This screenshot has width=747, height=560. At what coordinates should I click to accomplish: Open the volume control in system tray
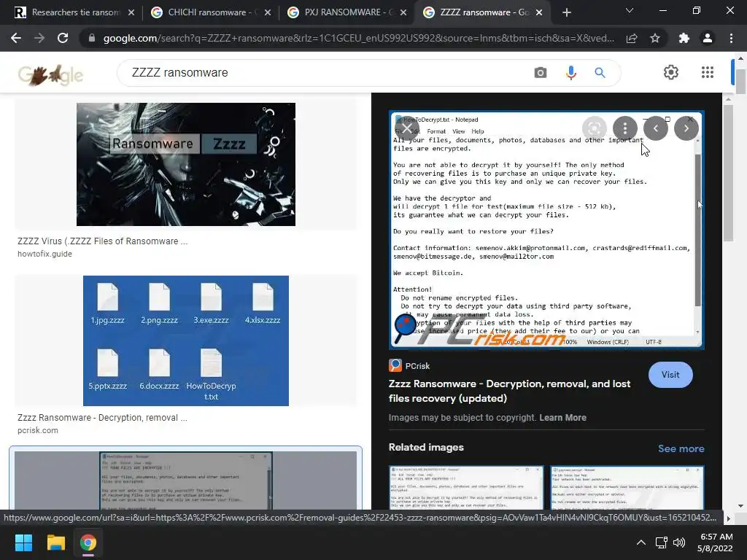[x=679, y=542]
